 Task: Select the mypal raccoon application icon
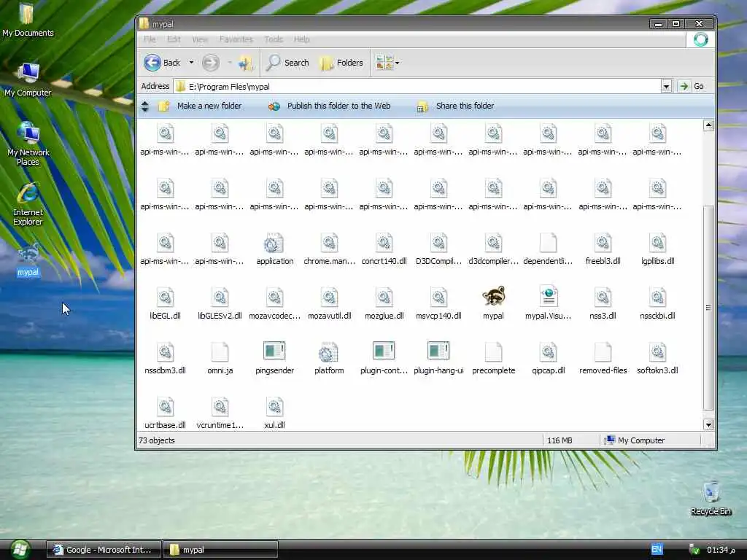pyautogui.click(x=493, y=303)
